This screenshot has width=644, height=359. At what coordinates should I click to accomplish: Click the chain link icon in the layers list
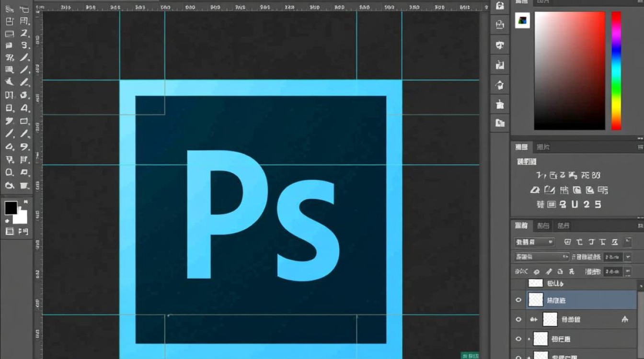coord(533,319)
